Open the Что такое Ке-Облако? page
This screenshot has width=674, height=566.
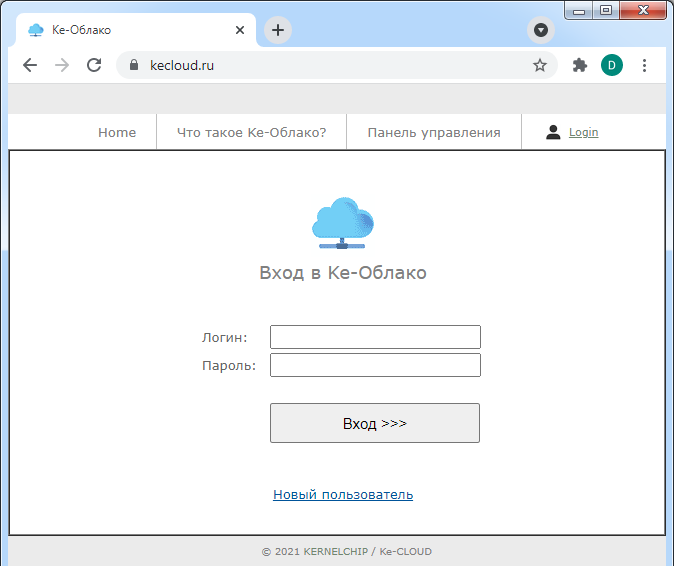click(x=251, y=132)
